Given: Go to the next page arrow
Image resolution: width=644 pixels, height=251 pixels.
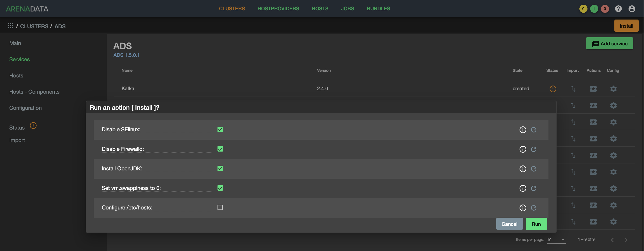Looking at the screenshot, I should click(x=625, y=240).
